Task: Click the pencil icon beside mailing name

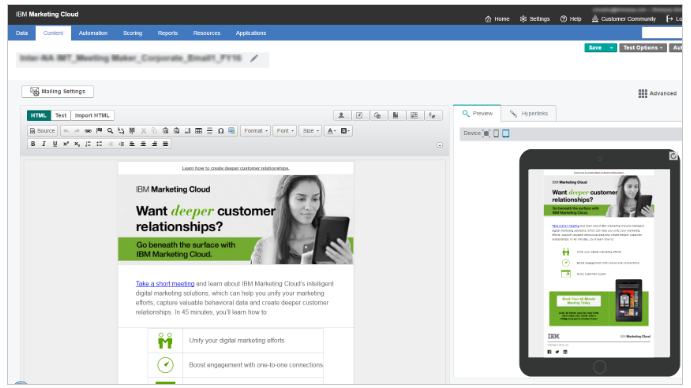Action: (254, 58)
